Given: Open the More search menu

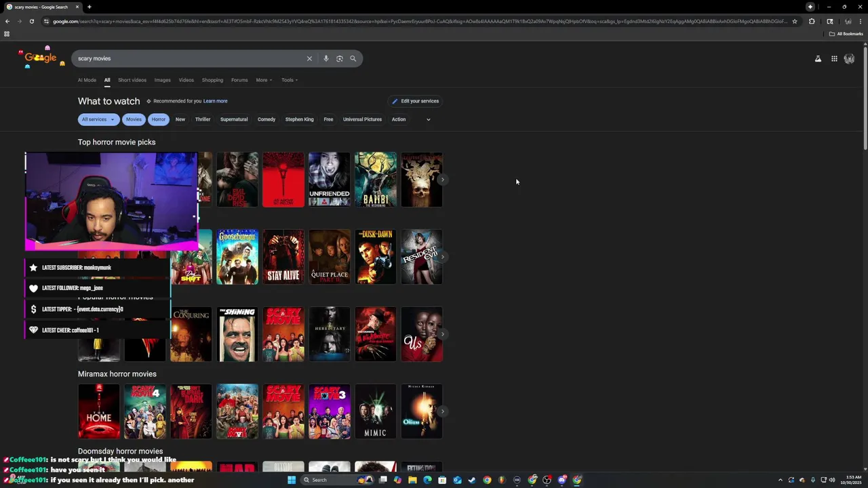Looking at the screenshot, I should click(x=264, y=80).
